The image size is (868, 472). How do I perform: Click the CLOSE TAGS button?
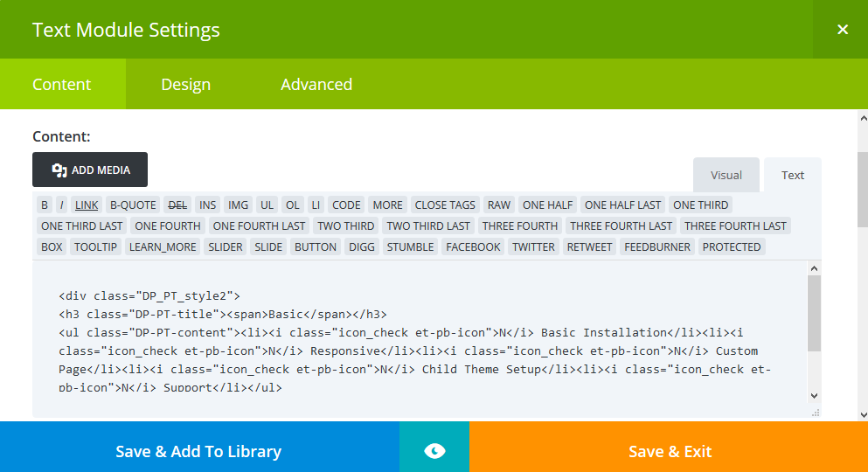(x=445, y=205)
